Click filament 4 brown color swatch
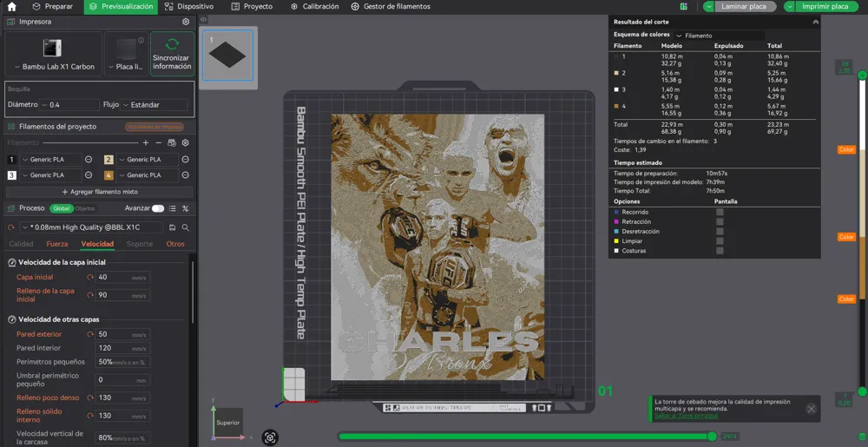Image resolution: width=868 pixels, height=447 pixels. (x=108, y=174)
